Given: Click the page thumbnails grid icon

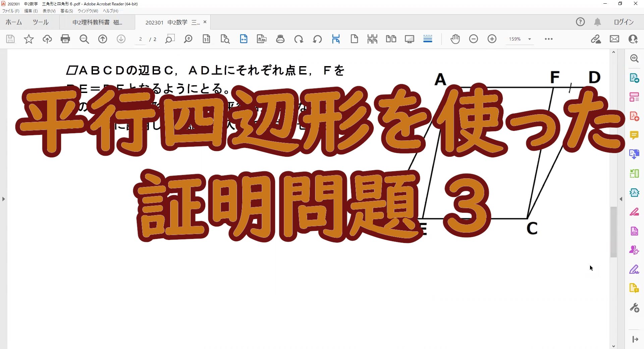Looking at the screenshot, I should pyautogui.click(x=372, y=39).
